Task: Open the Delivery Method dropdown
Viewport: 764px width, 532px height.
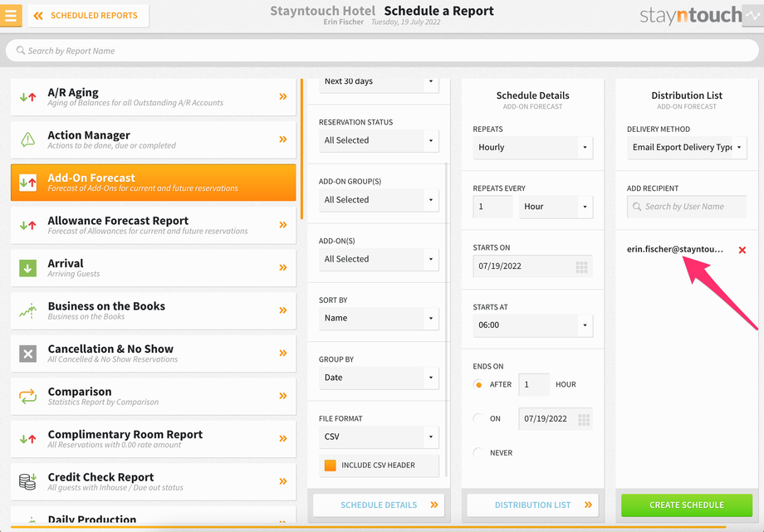Action: pos(687,147)
